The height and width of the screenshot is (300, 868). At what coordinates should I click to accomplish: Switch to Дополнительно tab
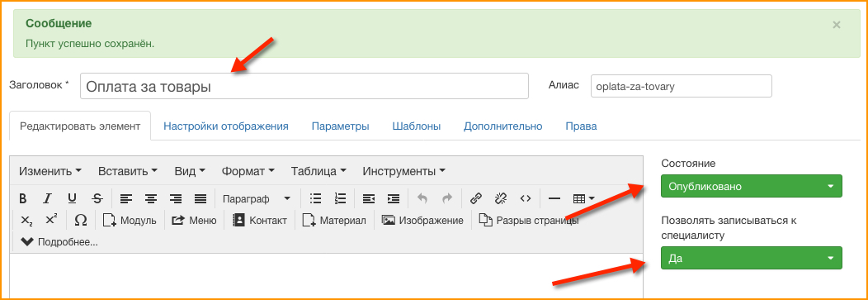pyautogui.click(x=502, y=126)
